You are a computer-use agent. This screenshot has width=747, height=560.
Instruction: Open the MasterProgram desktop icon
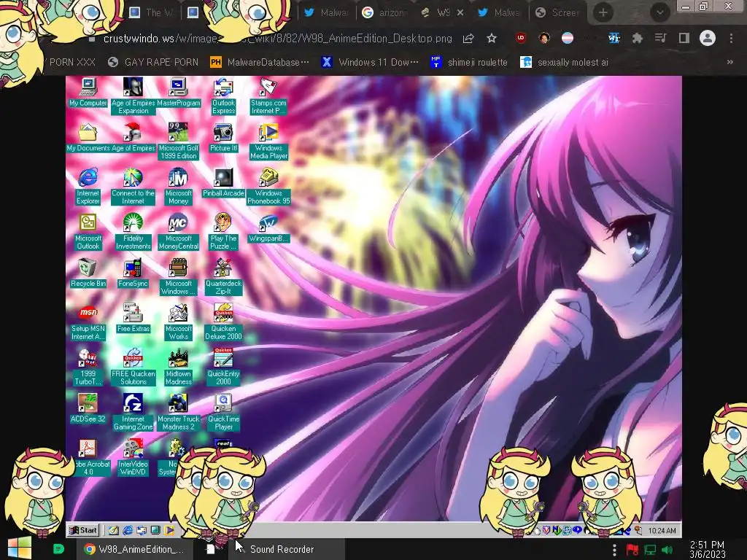point(178,92)
